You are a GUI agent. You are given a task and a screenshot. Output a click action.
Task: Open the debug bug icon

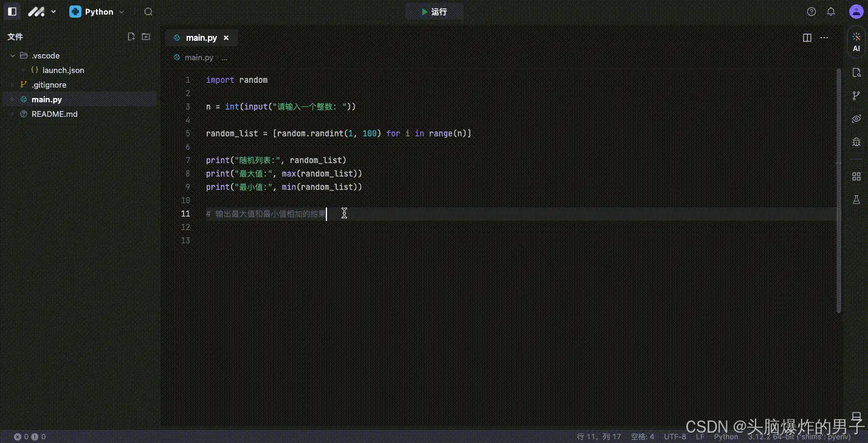point(856,142)
